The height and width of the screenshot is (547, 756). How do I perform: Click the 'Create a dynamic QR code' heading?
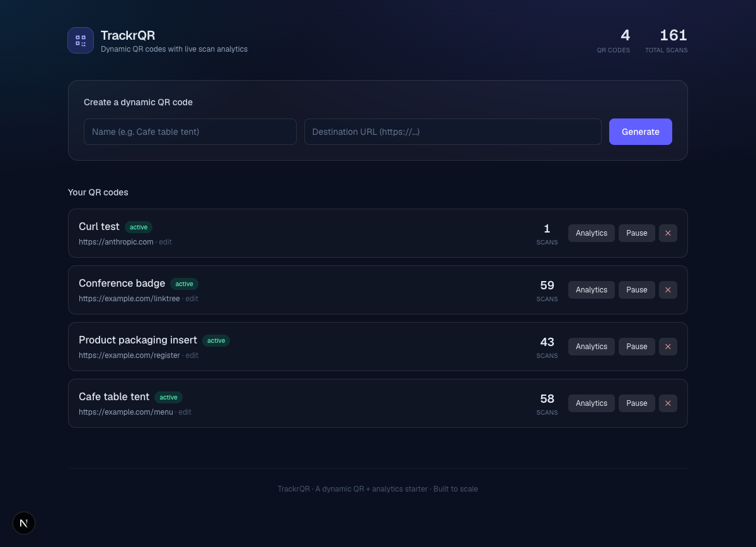point(138,102)
